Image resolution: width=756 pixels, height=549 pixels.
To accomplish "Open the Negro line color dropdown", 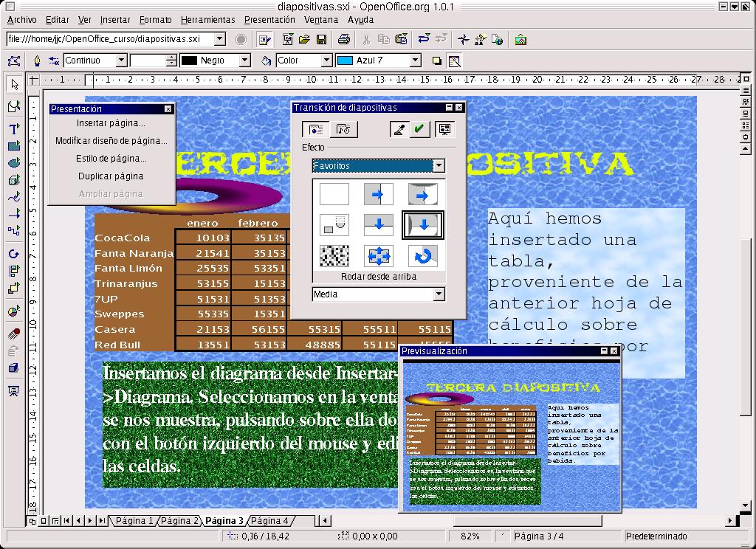I will 245,61.
